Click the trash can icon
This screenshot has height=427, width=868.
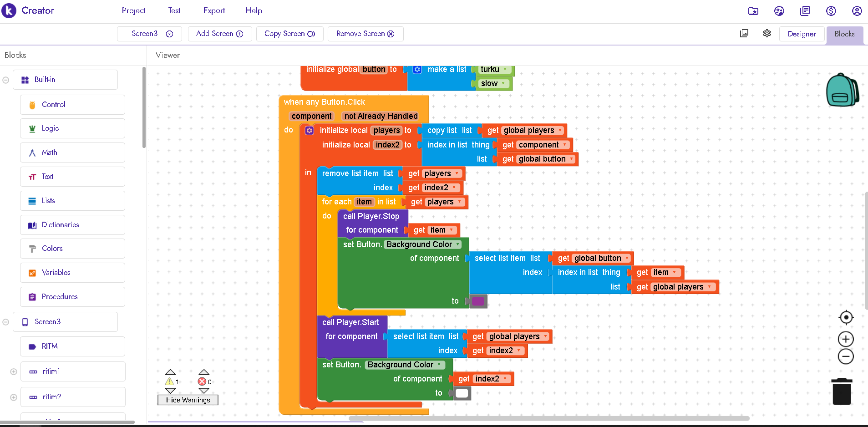842,391
